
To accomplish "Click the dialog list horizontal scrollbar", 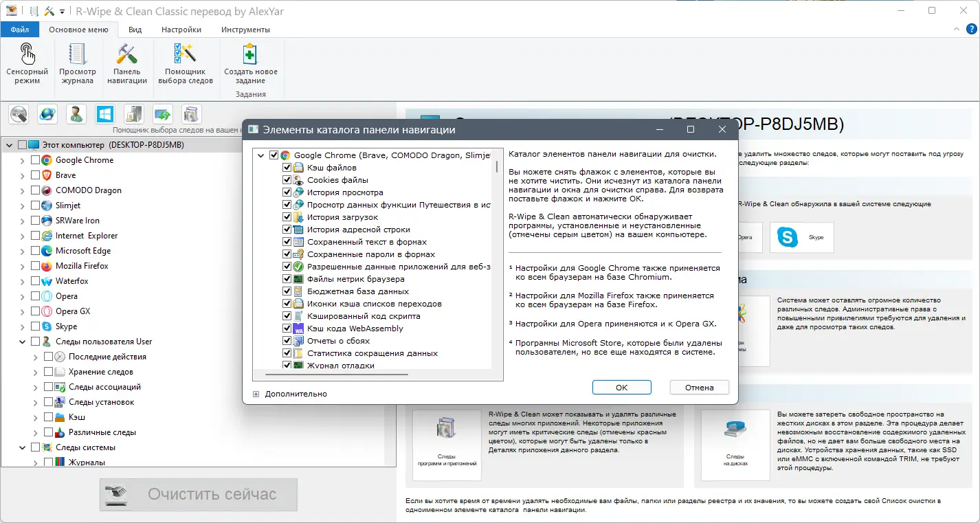I will 337,375.
